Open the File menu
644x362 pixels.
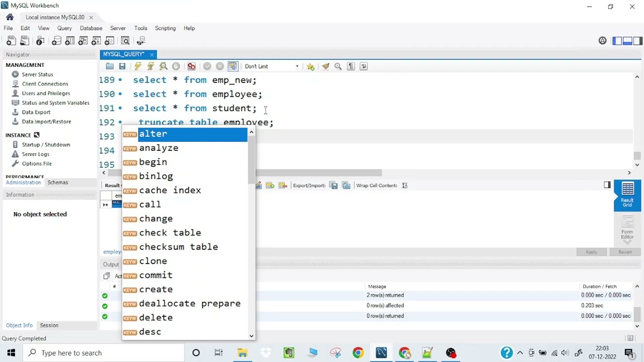[8, 28]
